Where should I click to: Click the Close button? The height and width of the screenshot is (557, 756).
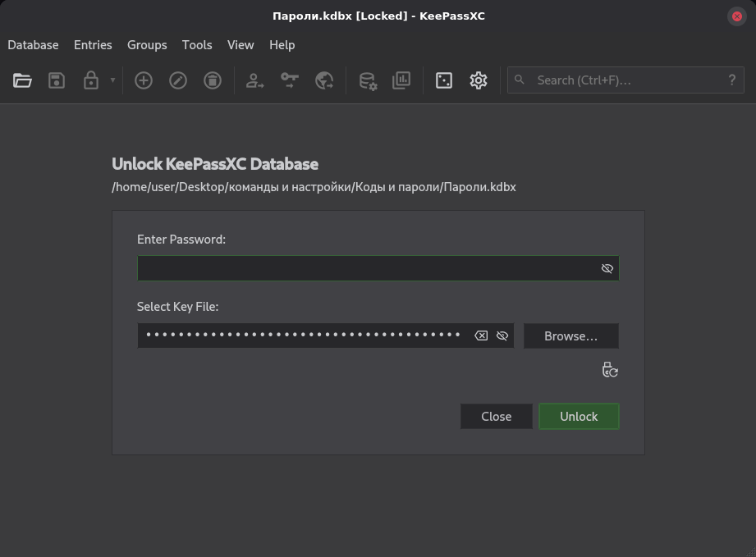(x=496, y=416)
